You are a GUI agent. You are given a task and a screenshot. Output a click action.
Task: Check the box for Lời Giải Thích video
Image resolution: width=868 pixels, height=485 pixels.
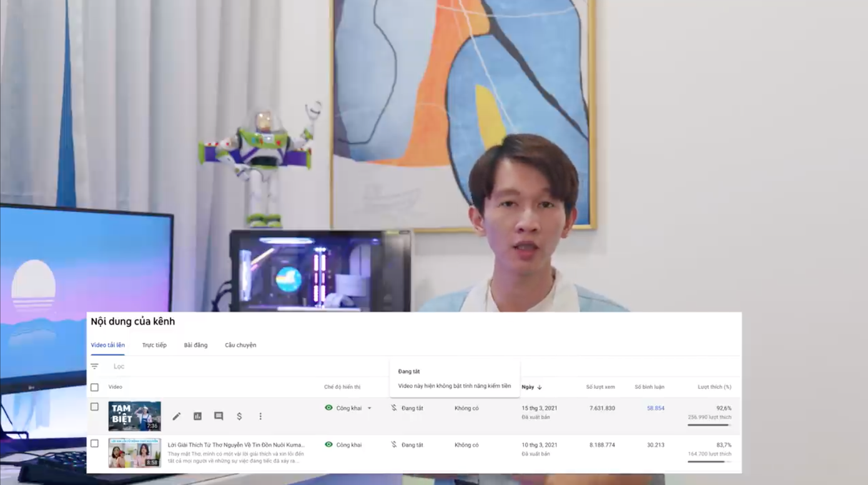(x=95, y=444)
